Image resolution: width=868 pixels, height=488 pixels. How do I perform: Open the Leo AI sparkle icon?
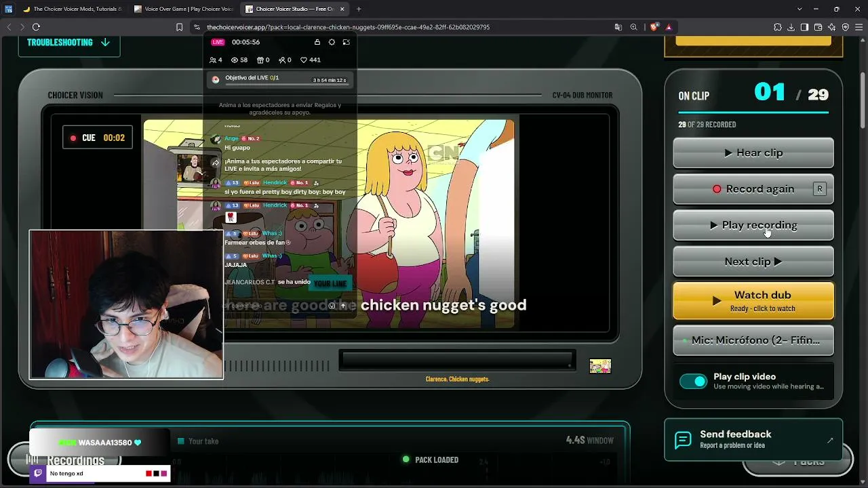click(x=831, y=27)
